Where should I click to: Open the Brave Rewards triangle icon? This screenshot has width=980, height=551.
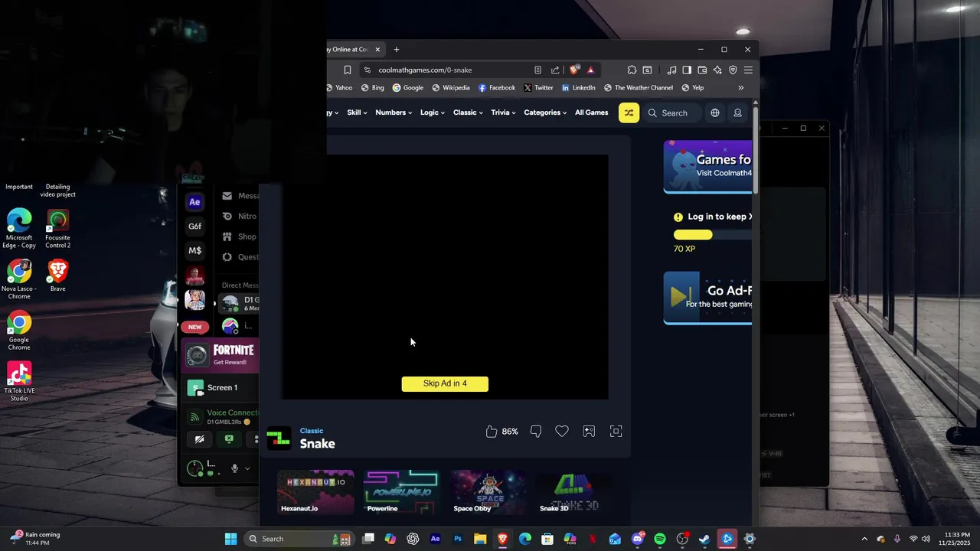590,70
